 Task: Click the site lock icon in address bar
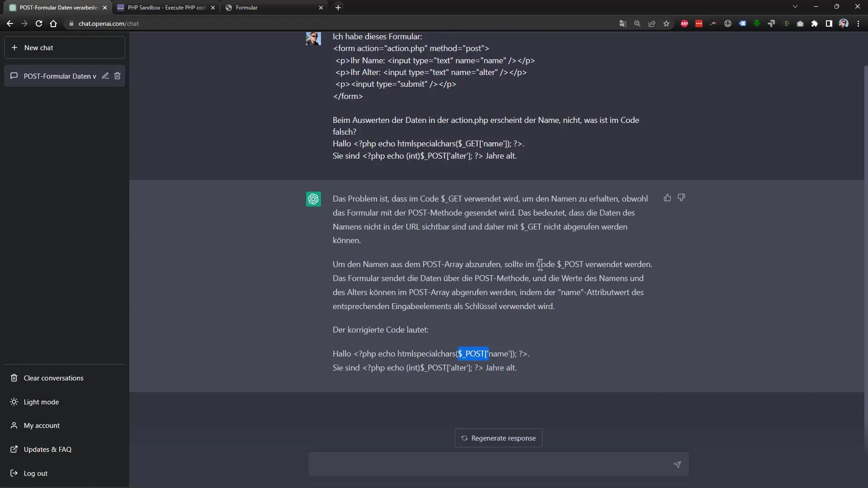click(x=71, y=23)
